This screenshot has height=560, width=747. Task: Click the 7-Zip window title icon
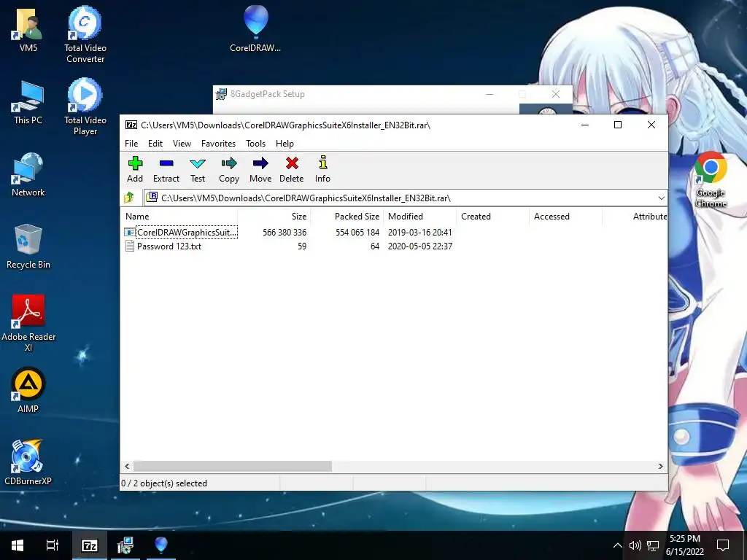(x=131, y=125)
